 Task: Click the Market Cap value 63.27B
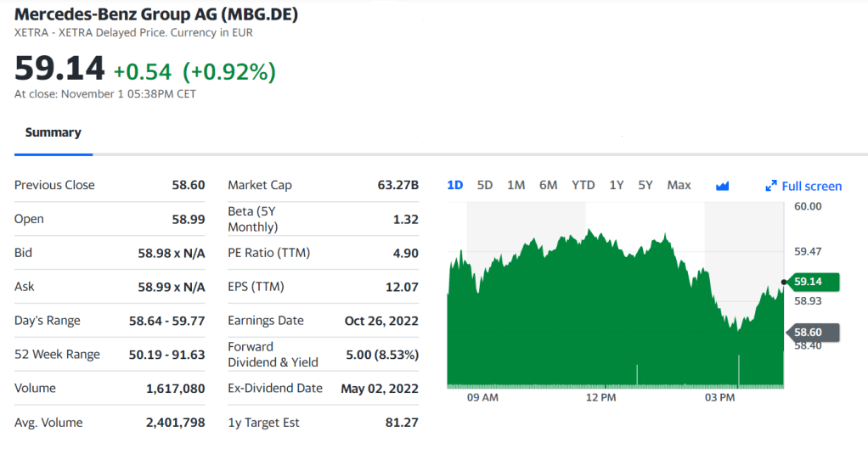(397, 185)
